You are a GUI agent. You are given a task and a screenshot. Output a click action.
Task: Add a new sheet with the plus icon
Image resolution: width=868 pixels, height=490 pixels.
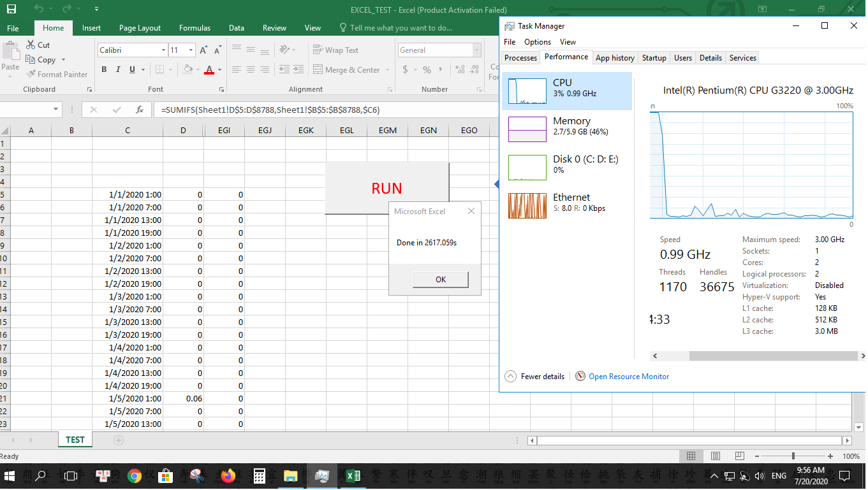(x=118, y=440)
